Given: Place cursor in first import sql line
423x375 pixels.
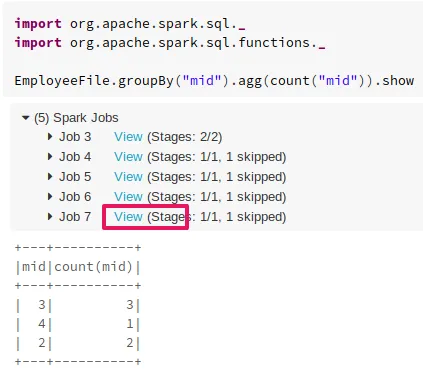Looking at the screenshot, I should (x=130, y=24).
